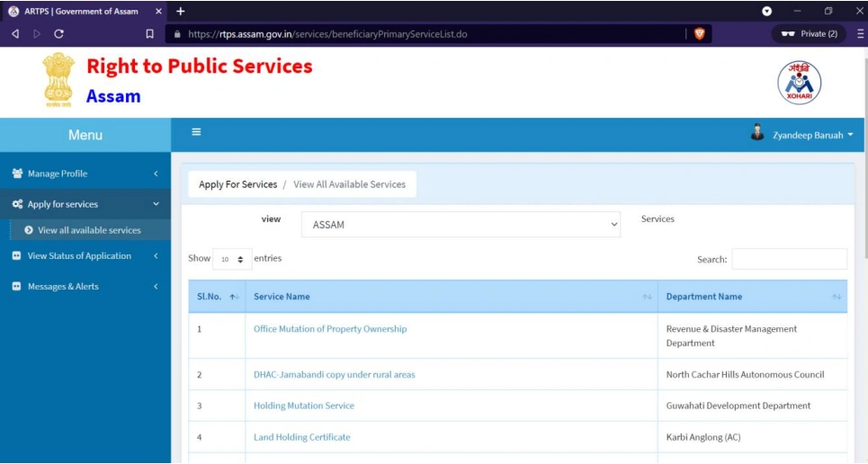Click Apply For Services breadcrumb

click(238, 184)
